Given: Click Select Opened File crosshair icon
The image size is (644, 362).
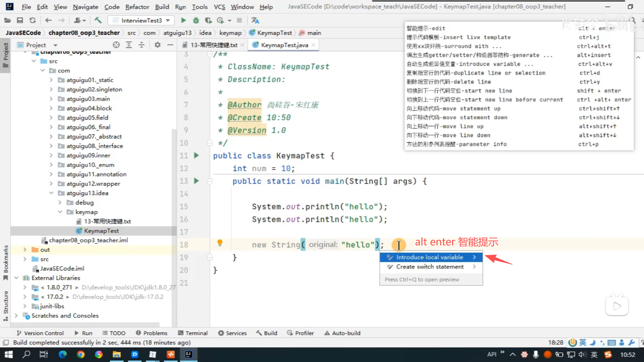Looking at the screenshot, I should pos(116,45).
